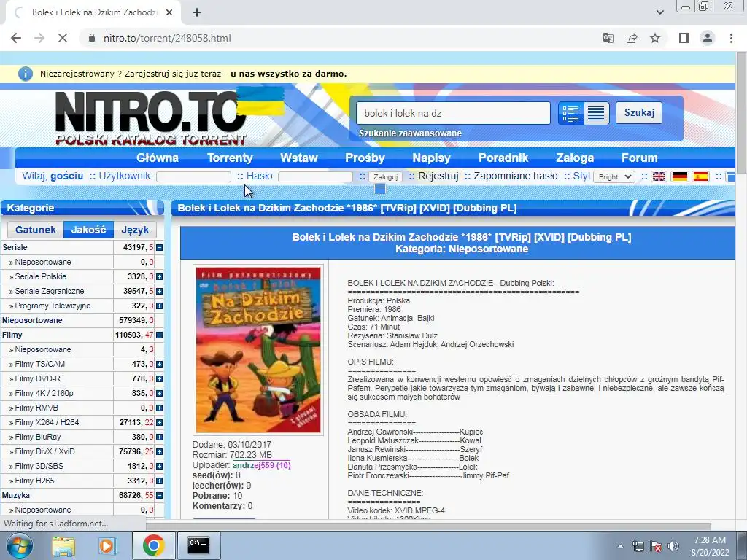Screen dimensions: 747x560
Task: Click the Szukaj search button
Action: tap(639, 113)
